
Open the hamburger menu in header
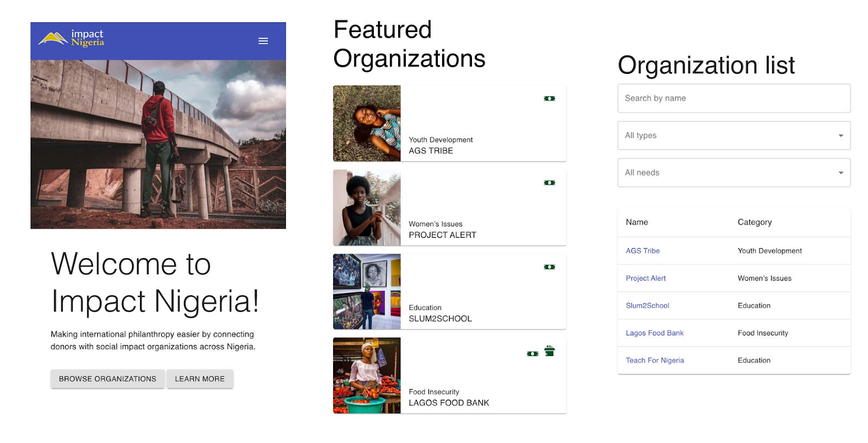tap(263, 41)
